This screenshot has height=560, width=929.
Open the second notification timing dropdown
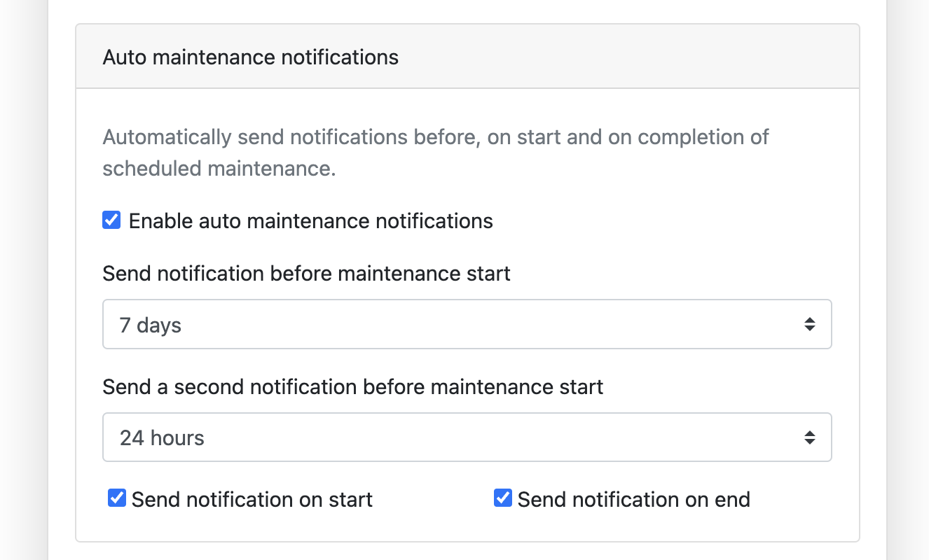tap(467, 437)
